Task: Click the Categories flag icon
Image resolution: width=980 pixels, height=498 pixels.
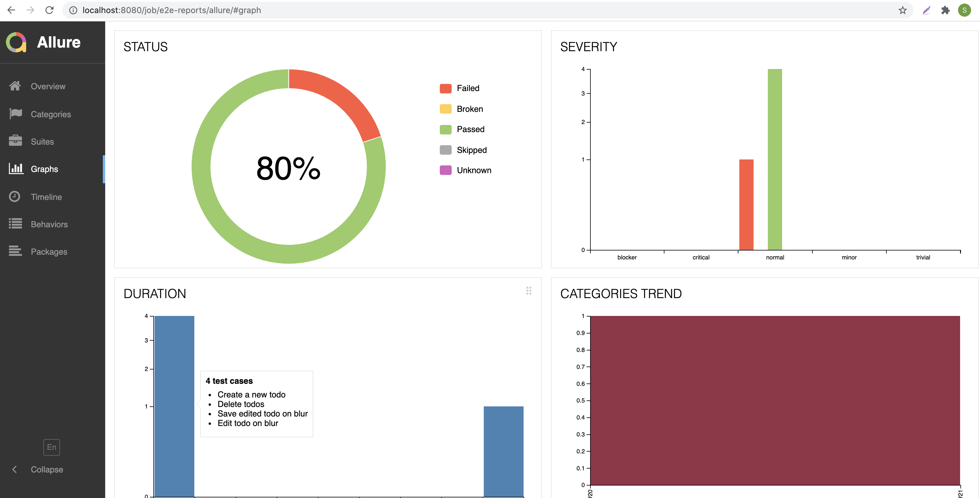Action: coord(15,113)
